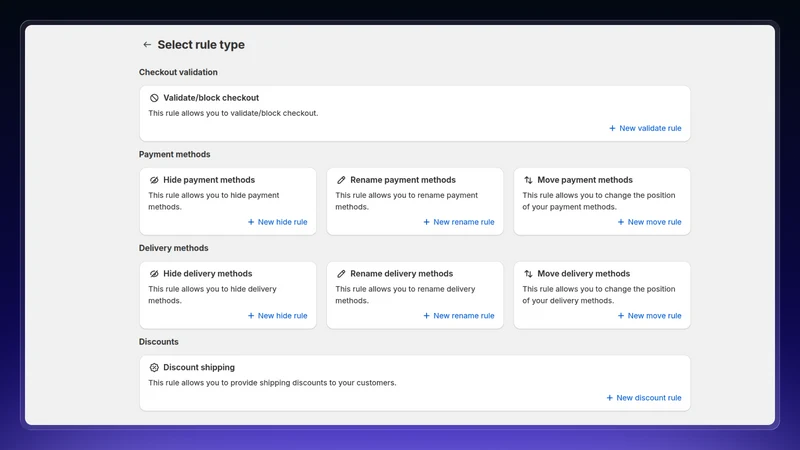Select the Move payment methods title
Image resolution: width=800 pixels, height=450 pixels.
(x=585, y=180)
